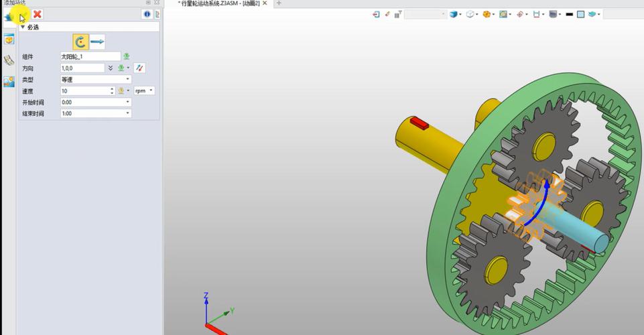This screenshot has width=644, height=335.
Task: Open the yellow box sidebar panel icon
Action: (9, 40)
